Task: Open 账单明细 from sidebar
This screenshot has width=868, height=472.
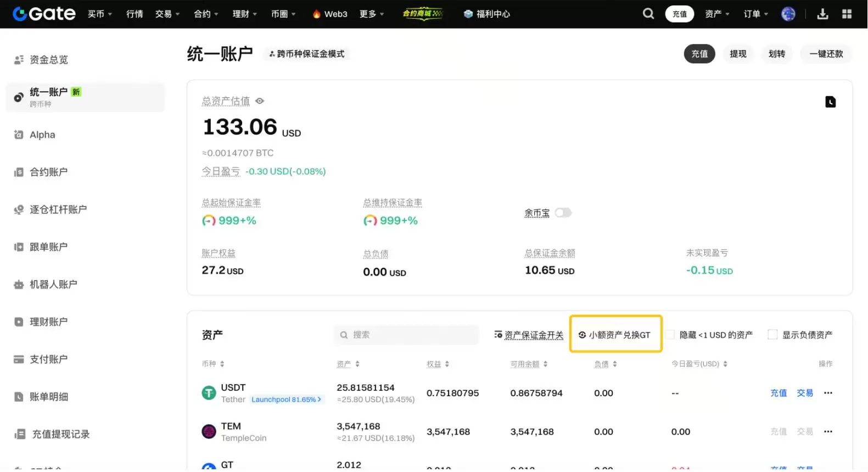Action: pos(48,397)
